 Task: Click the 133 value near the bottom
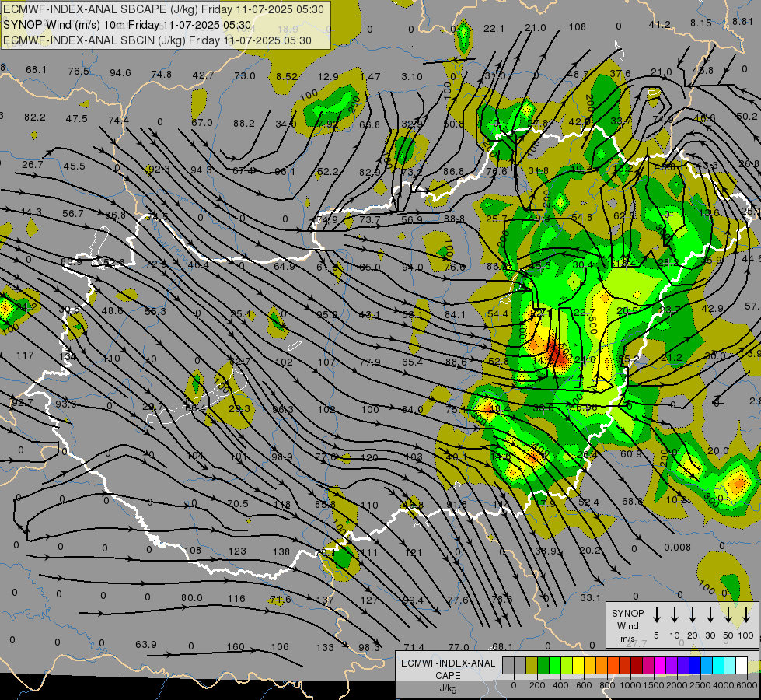click(325, 648)
